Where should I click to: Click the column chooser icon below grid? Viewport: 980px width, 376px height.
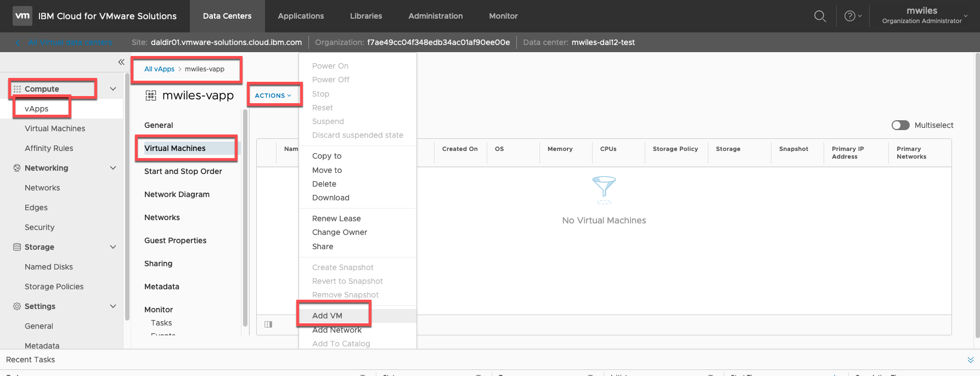point(268,324)
